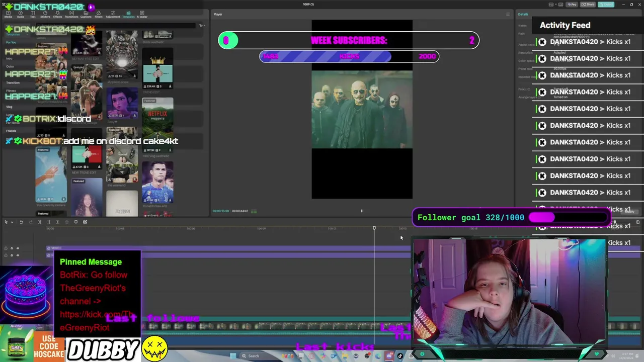
Task: Open the Adjustment panel icon
Action: [113, 14]
